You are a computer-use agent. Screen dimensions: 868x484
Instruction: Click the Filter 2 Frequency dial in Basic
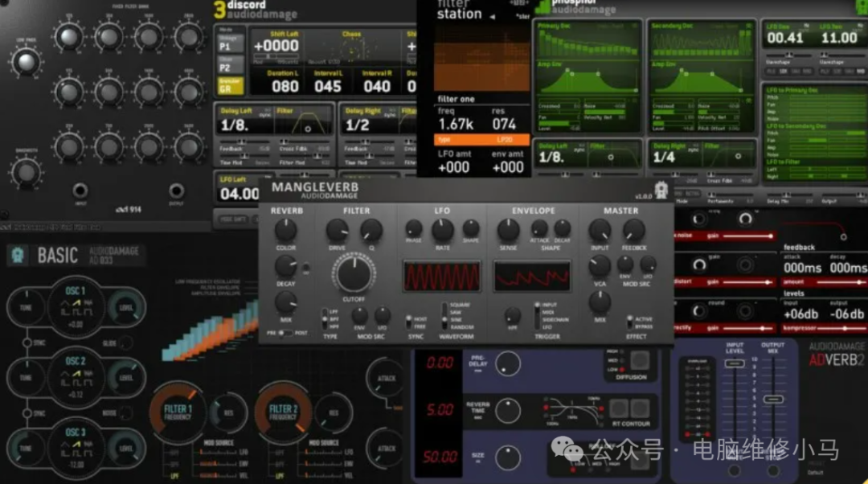[x=282, y=412]
